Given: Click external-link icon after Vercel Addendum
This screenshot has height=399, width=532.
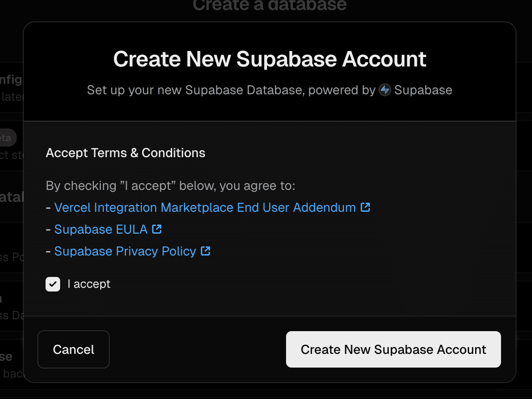Looking at the screenshot, I should tap(365, 208).
